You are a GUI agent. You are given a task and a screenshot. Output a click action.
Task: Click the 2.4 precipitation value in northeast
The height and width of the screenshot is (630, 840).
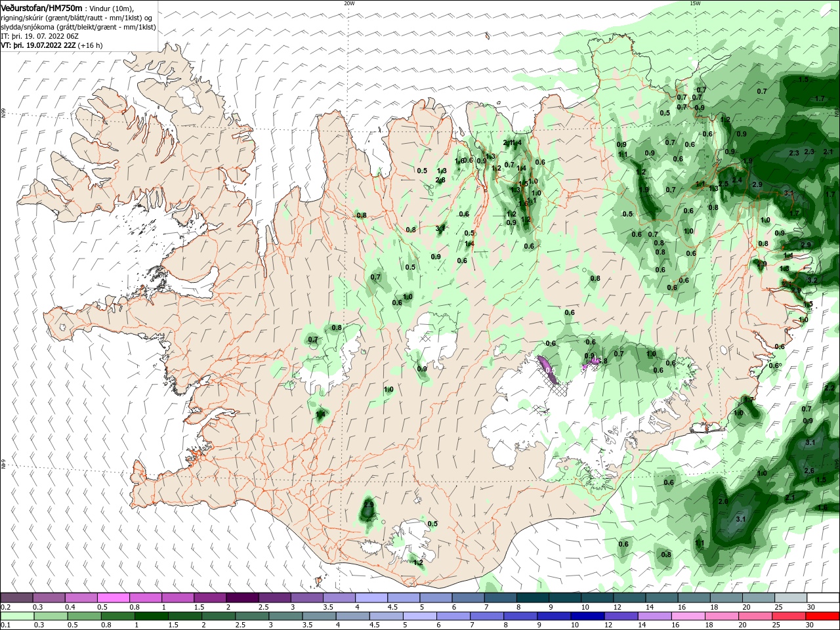(737, 180)
